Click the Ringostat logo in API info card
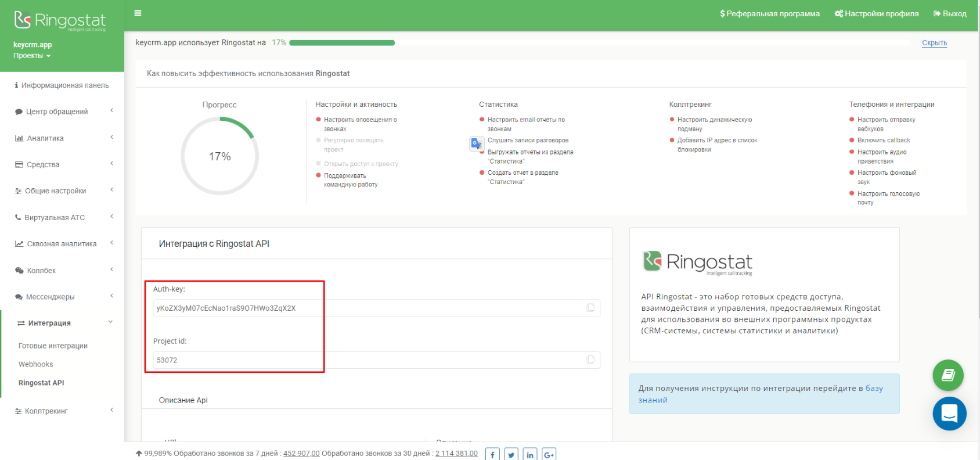The width and height of the screenshot is (980, 460). pos(697,263)
